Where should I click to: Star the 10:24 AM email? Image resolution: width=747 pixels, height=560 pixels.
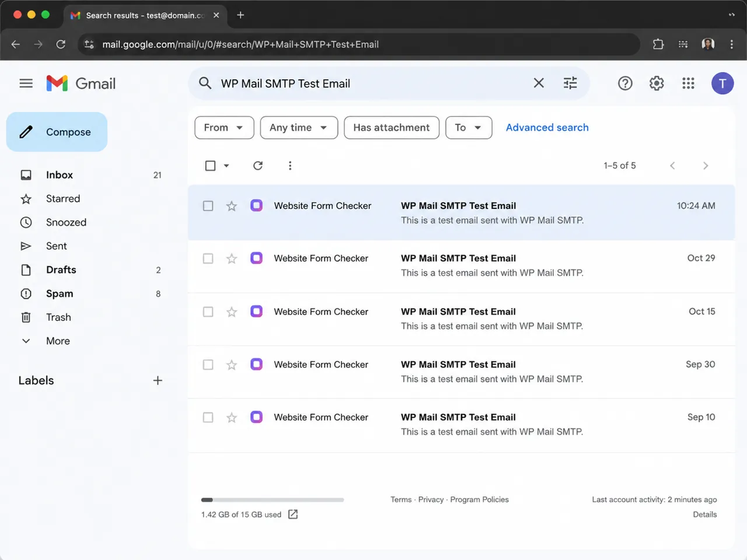[232, 206]
